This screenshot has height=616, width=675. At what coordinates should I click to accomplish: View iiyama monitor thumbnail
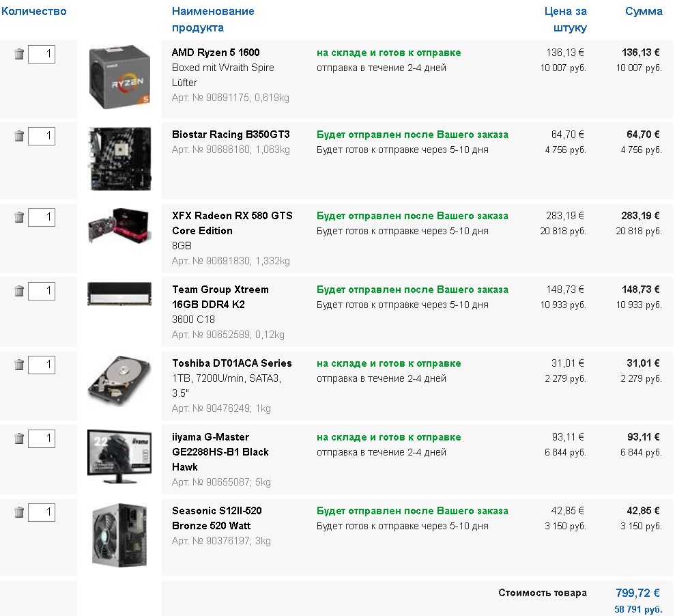(x=119, y=456)
